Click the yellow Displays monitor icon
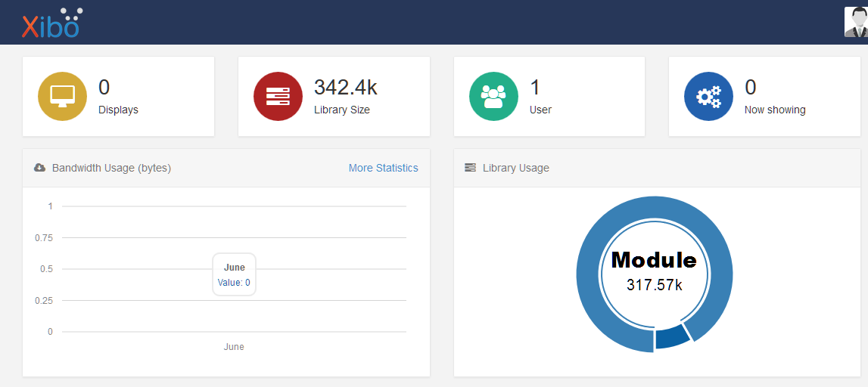Screen dimensions: 868x387 pos(63,96)
